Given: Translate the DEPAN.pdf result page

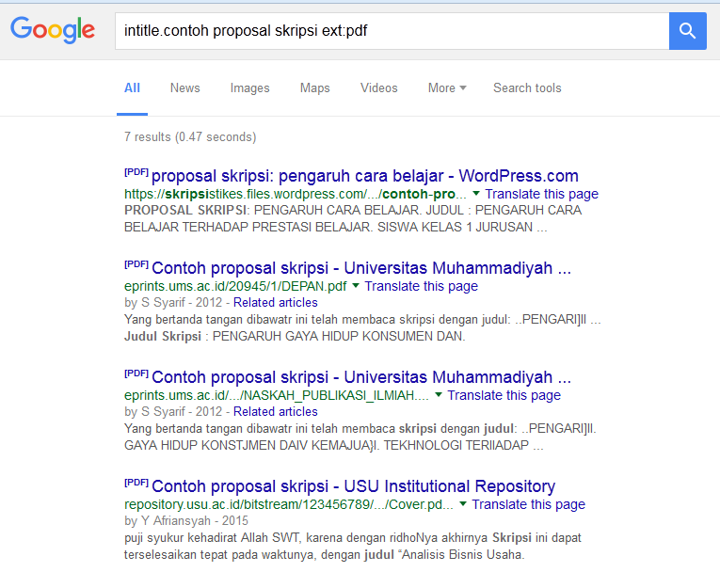Looking at the screenshot, I should [421, 286].
